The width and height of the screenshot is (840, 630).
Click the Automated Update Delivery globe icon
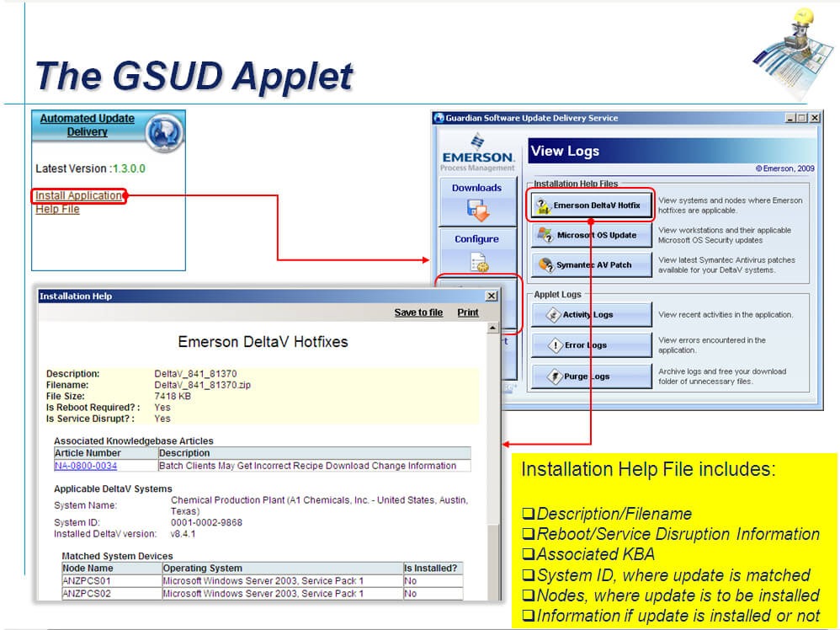coord(163,132)
